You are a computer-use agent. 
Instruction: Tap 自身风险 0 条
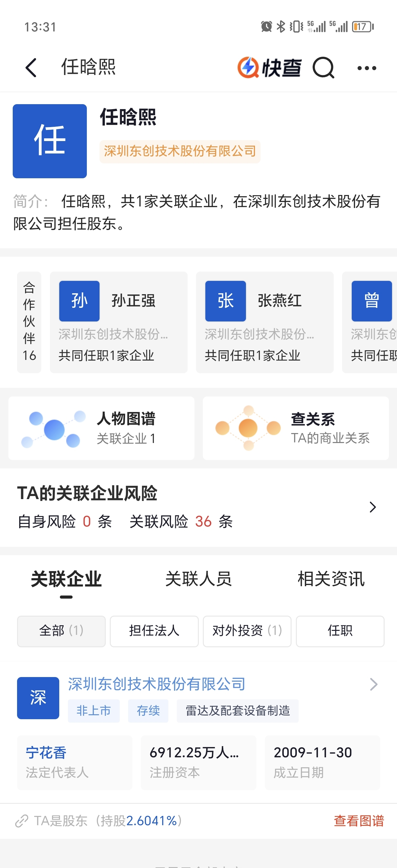65,522
